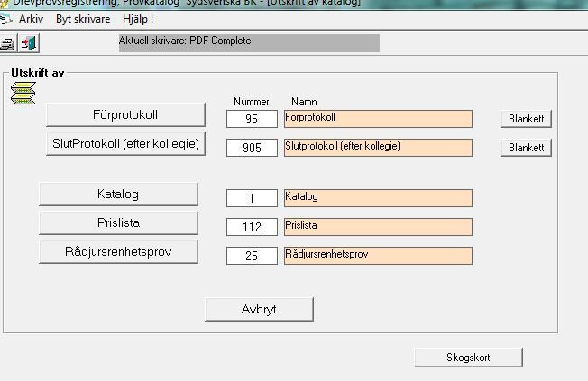Click Blankett button in the Förprotokoll row
Viewport: 588px width, 381px height.
point(526,119)
